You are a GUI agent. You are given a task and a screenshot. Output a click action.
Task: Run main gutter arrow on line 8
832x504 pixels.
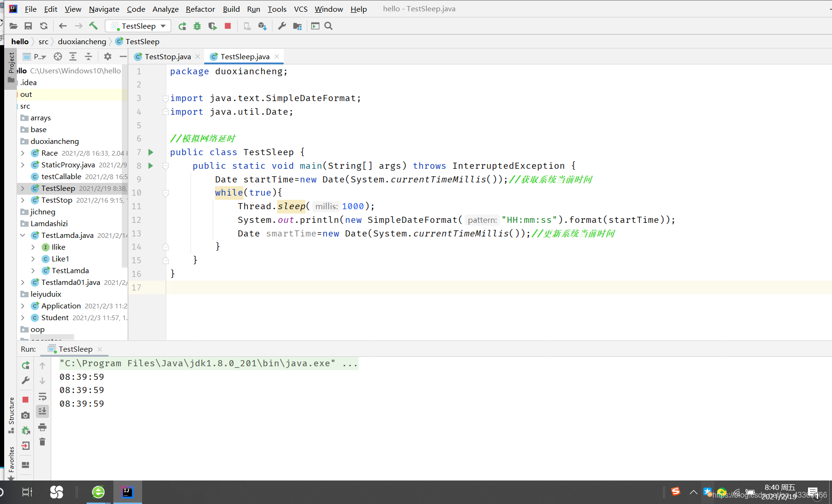pos(151,165)
